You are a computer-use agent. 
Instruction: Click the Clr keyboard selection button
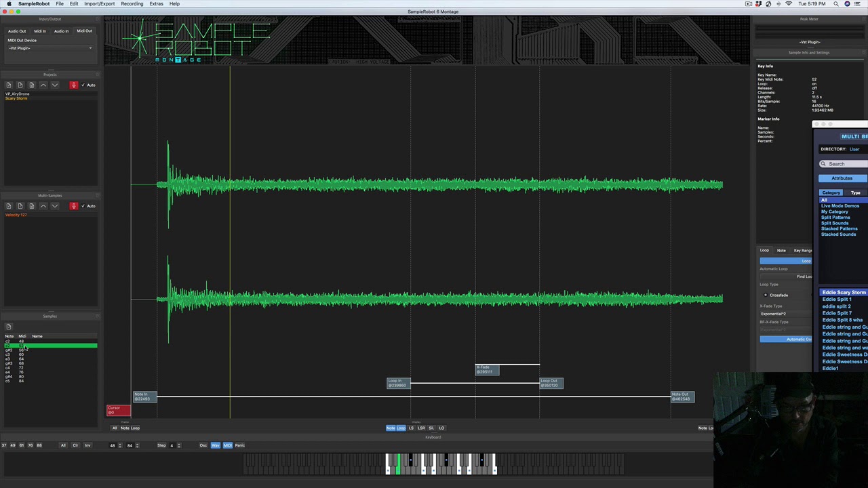[75, 445]
